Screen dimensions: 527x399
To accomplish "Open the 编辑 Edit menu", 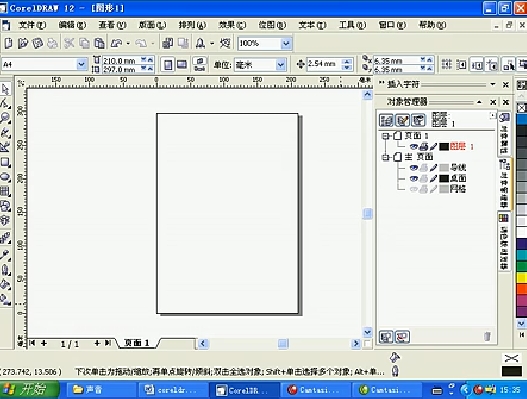I will (72, 25).
